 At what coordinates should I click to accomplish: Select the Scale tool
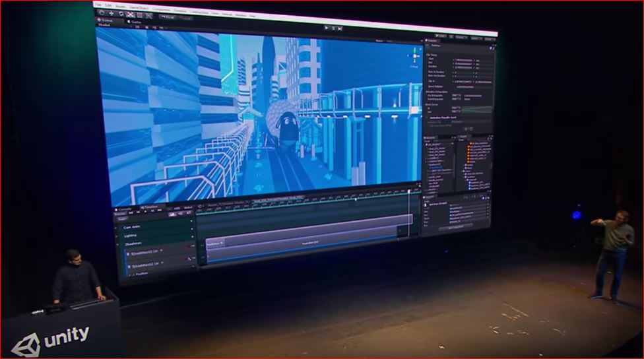click(130, 15)
